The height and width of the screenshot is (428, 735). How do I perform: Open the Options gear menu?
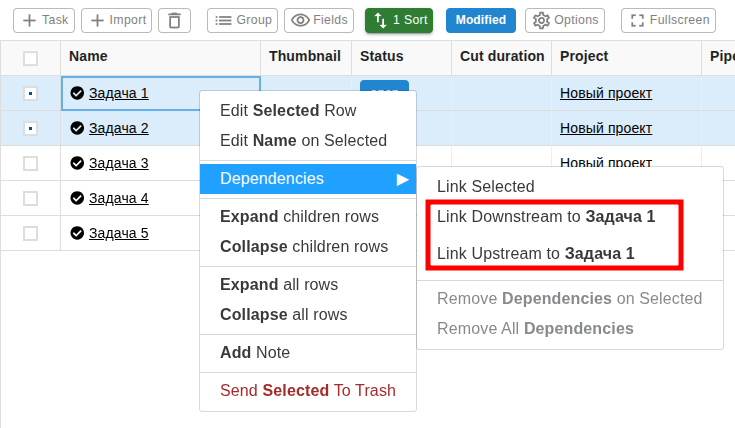tap(565, 20)
